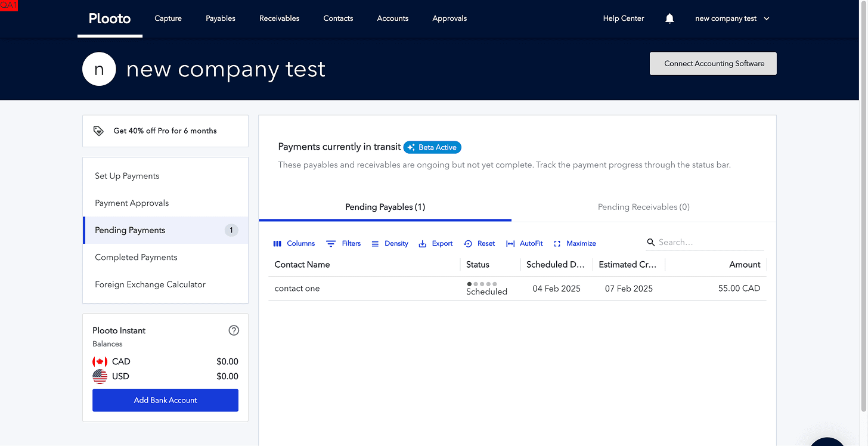Click the Beta Active badge
The height and width of the screenshot is (446, 868).
pos(432,147)
